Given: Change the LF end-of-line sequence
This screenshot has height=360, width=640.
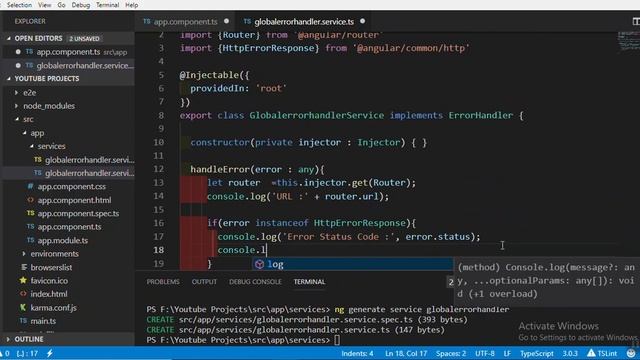Looking at the screenshot, I should point(507,353).
